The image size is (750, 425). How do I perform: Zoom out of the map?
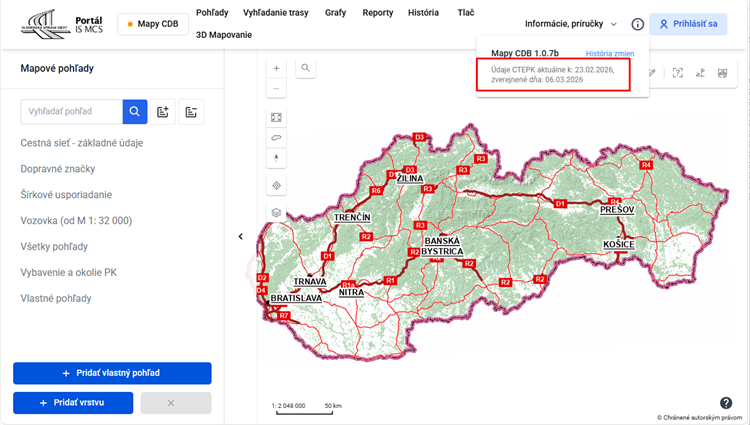click(x=277, y=89)
